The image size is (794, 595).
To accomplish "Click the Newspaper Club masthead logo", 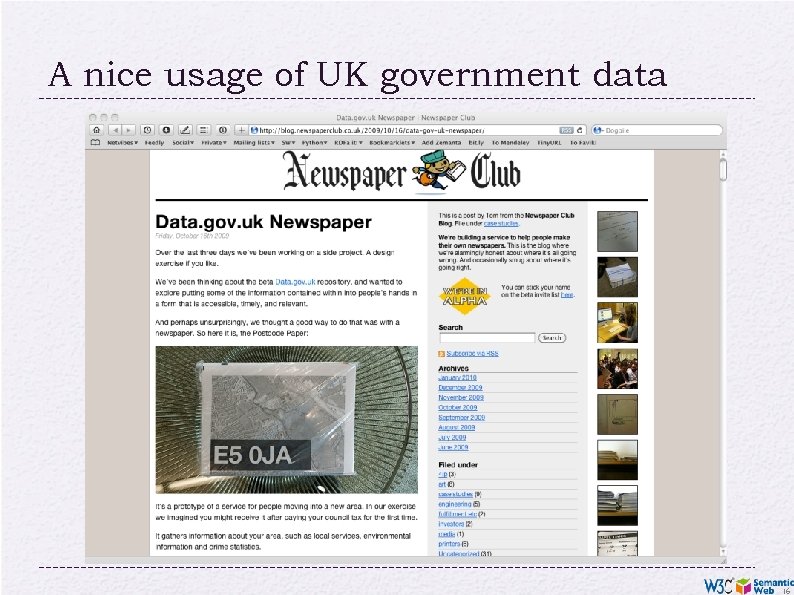I will pyautogui.click(x=402, y=172).
